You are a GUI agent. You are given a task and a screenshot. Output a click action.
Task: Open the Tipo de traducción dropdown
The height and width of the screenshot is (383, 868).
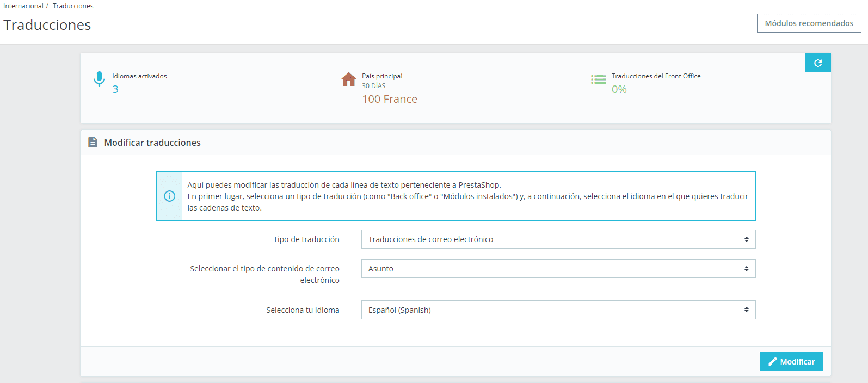[x=558, y=239]
